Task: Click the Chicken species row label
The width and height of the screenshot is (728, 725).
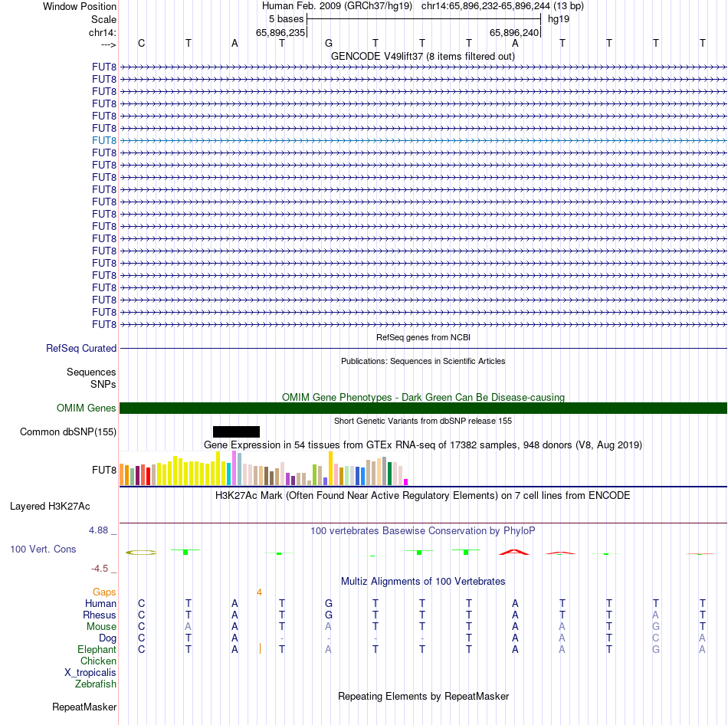Action: (98, 661)
